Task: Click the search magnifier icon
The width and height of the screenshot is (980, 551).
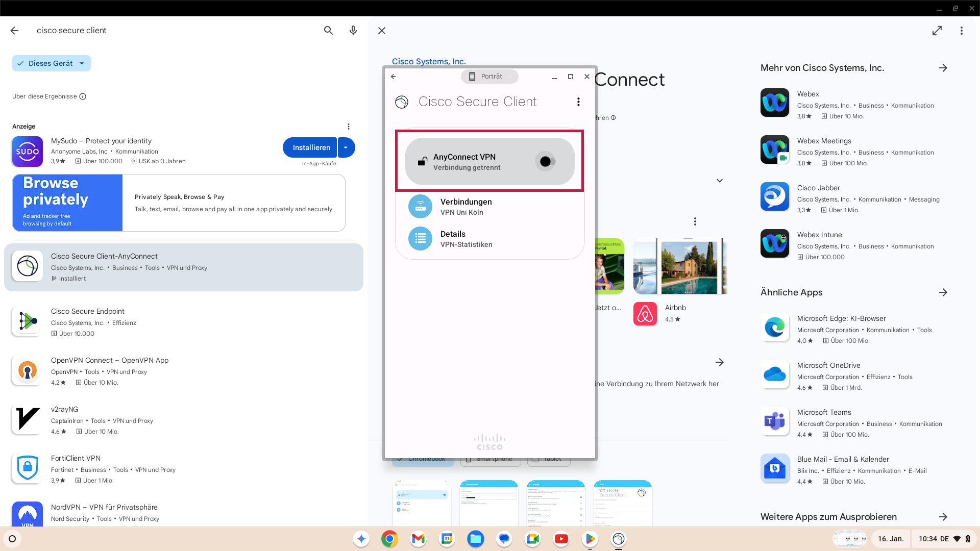Action: point(328,31)
